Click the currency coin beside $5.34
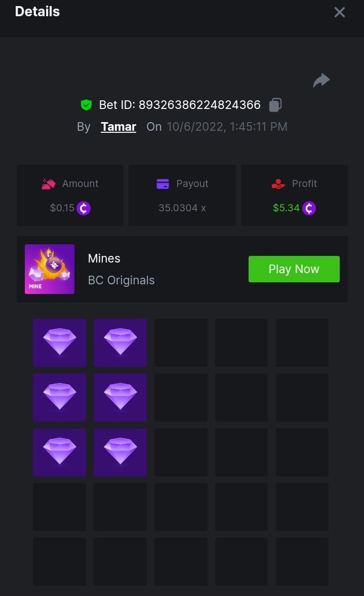Image resolution: width=364 pixels, height=596 pixels. point(309,208)
